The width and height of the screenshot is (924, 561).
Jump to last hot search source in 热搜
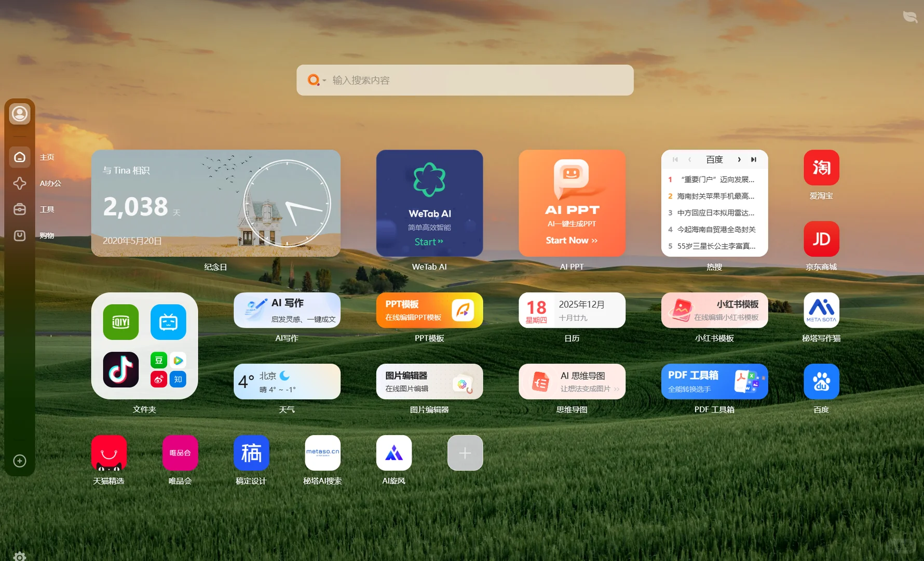754,159
